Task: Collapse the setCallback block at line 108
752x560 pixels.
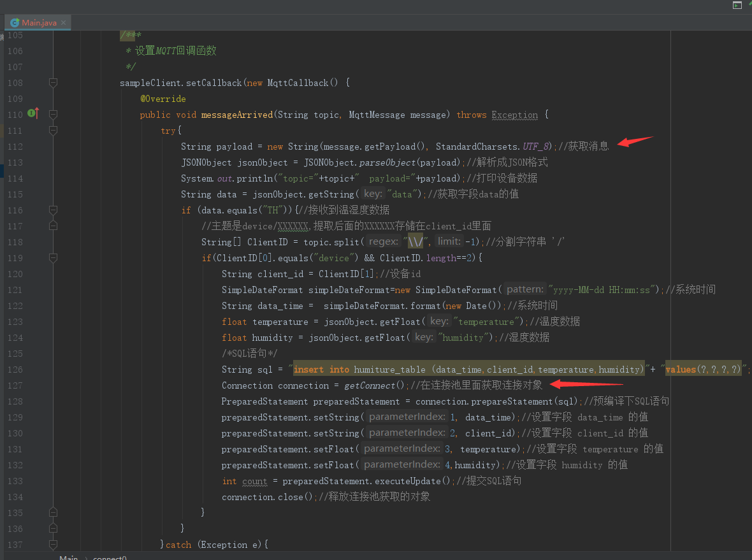Action: coord(54,82)
